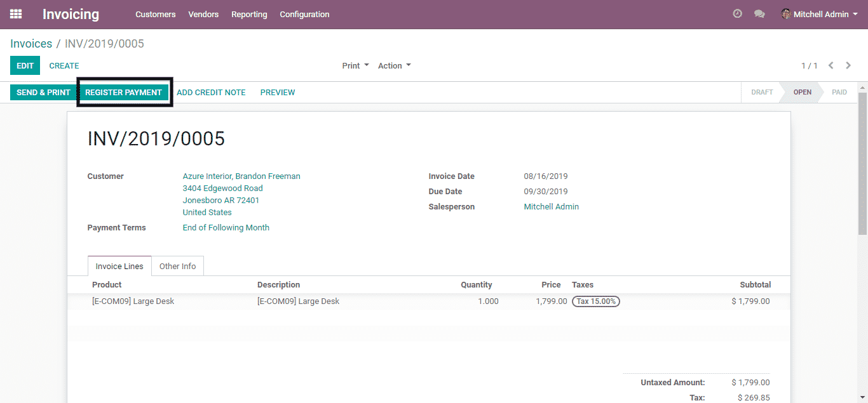
Task: Click the Edit button
Action: [25, 65]
